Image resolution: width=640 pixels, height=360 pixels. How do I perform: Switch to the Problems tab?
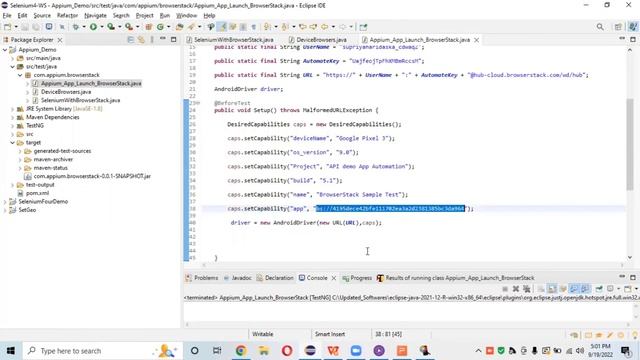pos(202,278)
